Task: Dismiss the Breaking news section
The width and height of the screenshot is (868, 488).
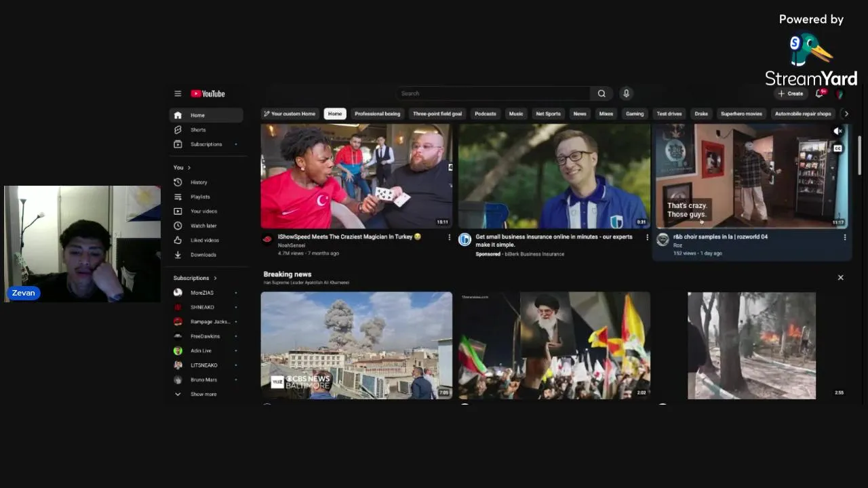Action: [840, 277]
